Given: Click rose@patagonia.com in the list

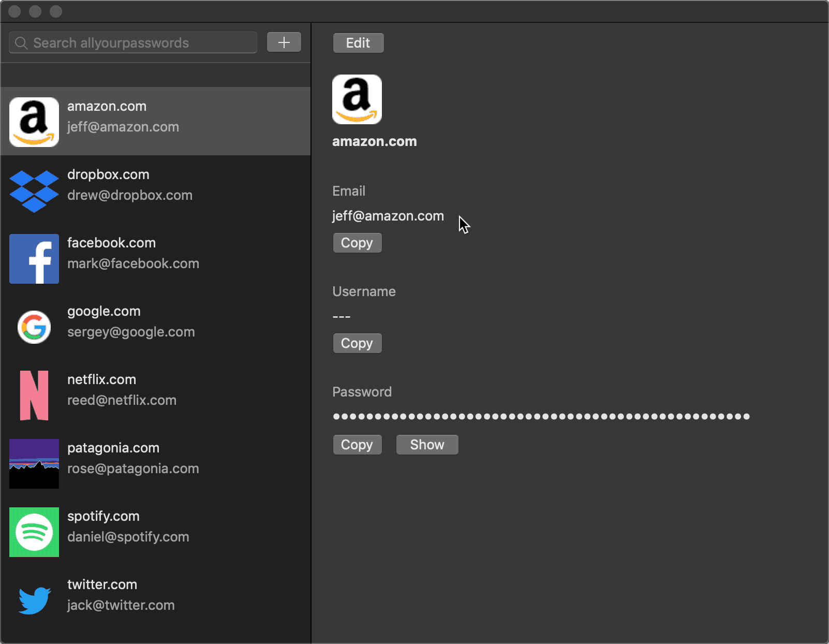Looking at the screenshot, I should [133, 469].
